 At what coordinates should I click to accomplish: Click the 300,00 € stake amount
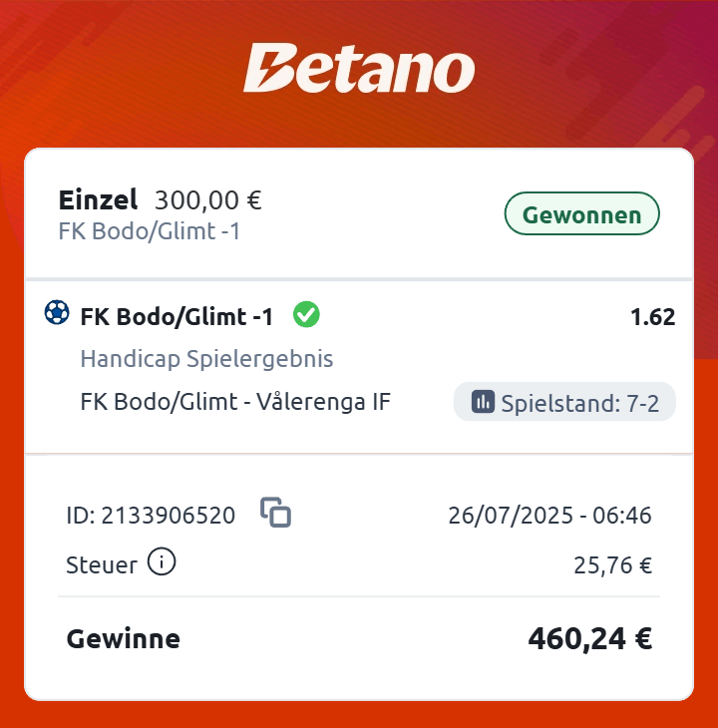tap(207, 200)
